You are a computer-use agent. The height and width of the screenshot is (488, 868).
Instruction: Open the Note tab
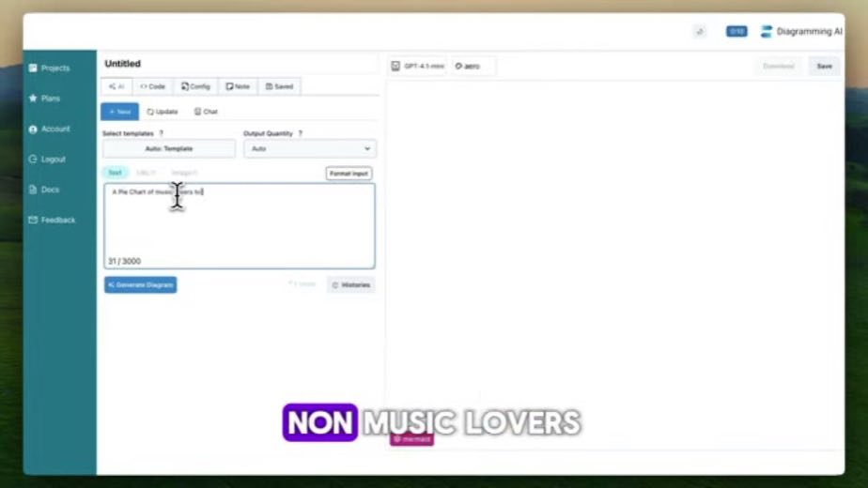pyautogui.click(x=238, y=86)
